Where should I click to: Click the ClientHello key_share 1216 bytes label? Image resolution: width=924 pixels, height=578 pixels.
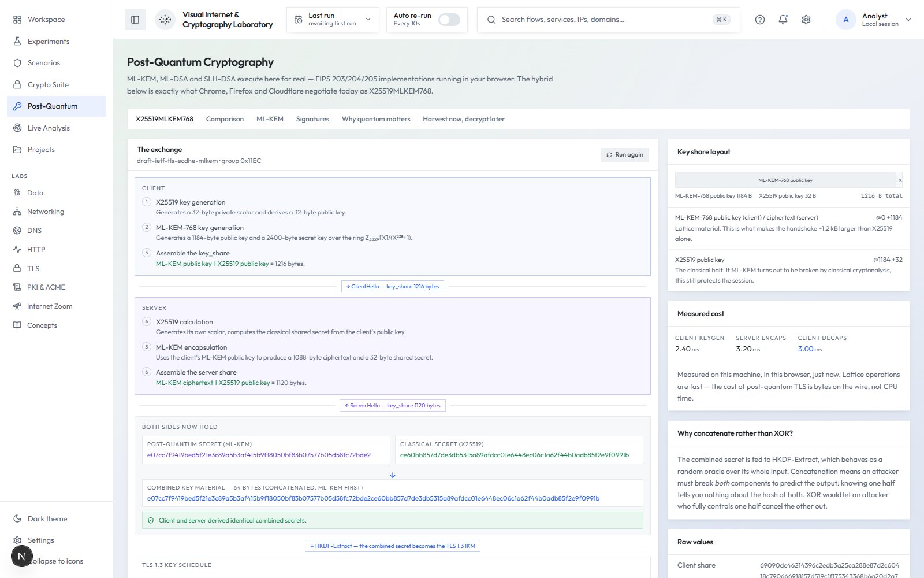coord(393,287)
